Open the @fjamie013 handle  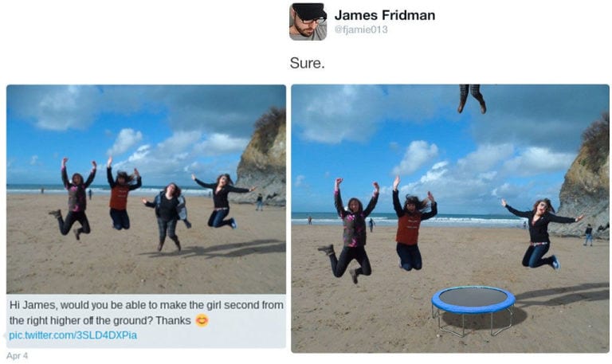pos(361,29)
